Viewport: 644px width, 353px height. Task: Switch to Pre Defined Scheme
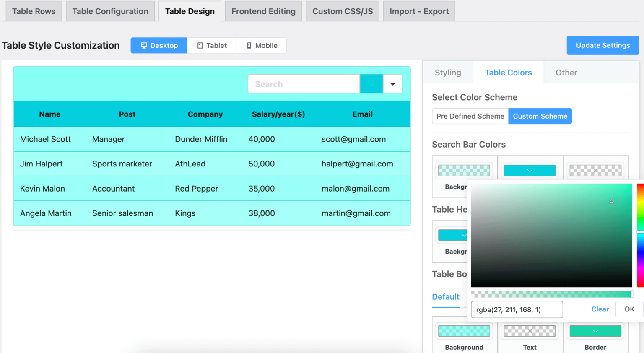[470, 116]
